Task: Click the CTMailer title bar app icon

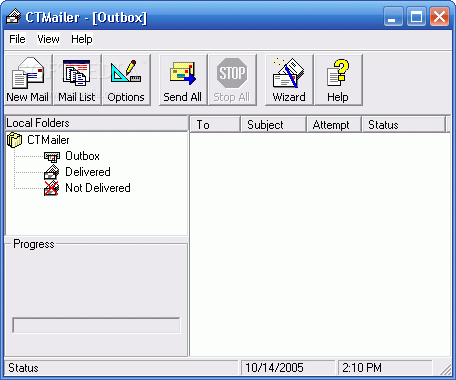Action: [x=14, y=17]
